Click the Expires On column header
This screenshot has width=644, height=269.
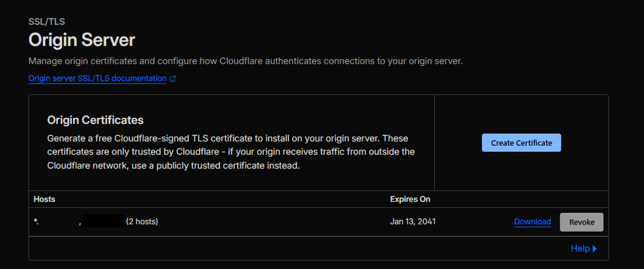(410, 199)
